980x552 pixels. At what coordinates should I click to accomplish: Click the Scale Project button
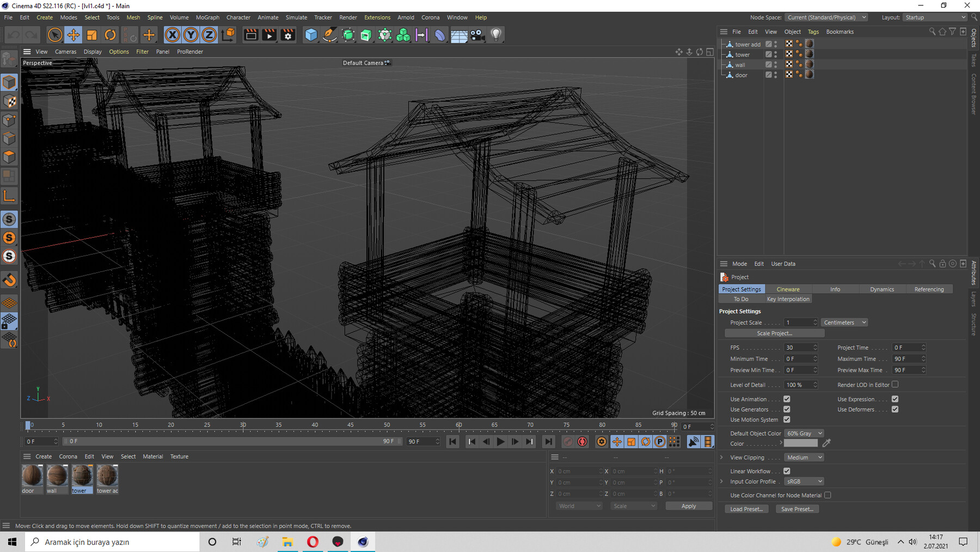coord(774,333)
